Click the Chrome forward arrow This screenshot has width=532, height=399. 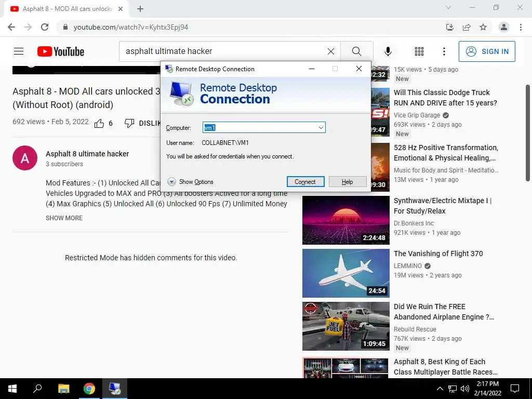click(x=28, y=27)
